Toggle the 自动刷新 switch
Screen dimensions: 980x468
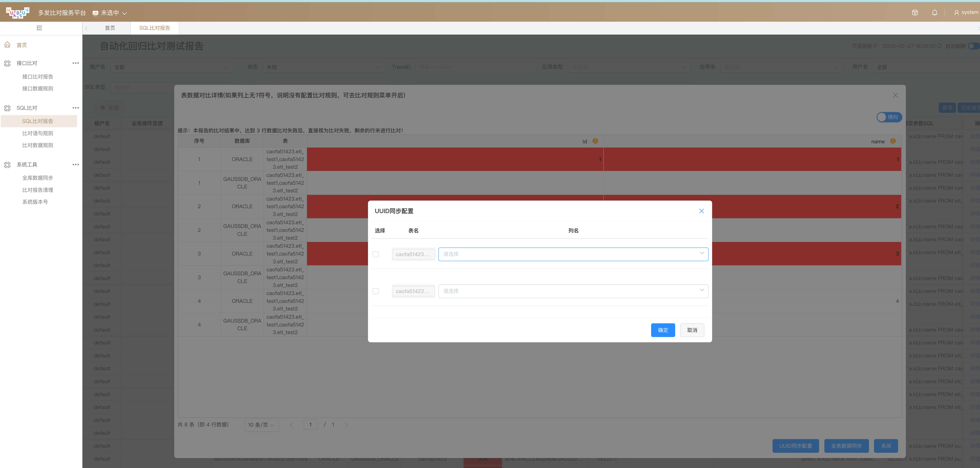pos(973,46)
